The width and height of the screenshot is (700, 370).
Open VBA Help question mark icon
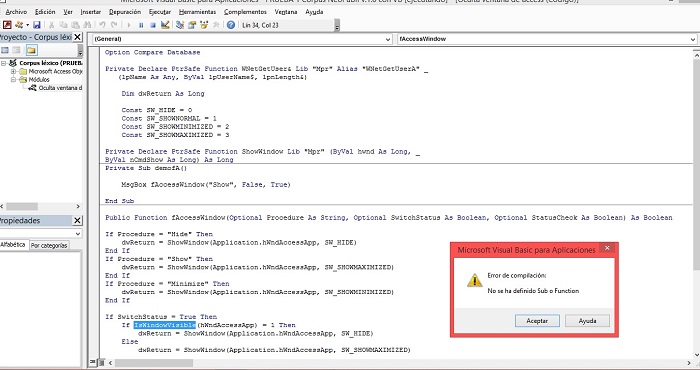[x=231, y=25]
